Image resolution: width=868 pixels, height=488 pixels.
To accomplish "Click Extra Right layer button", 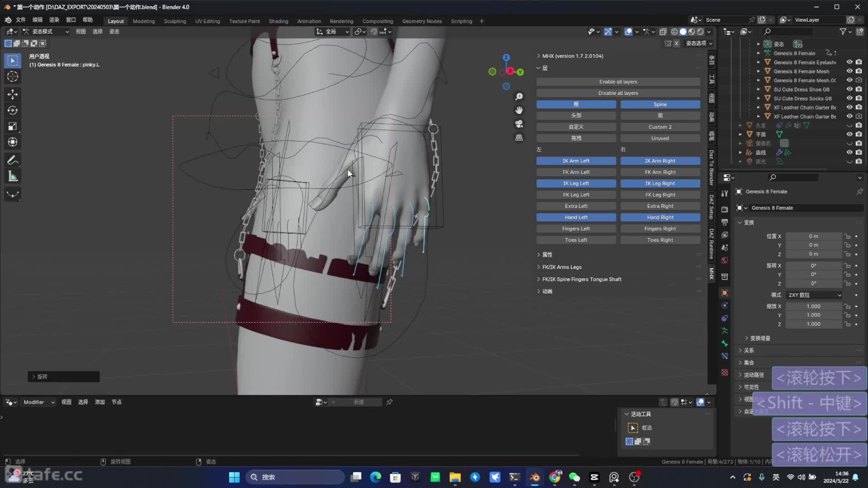I will pos(660,206).
